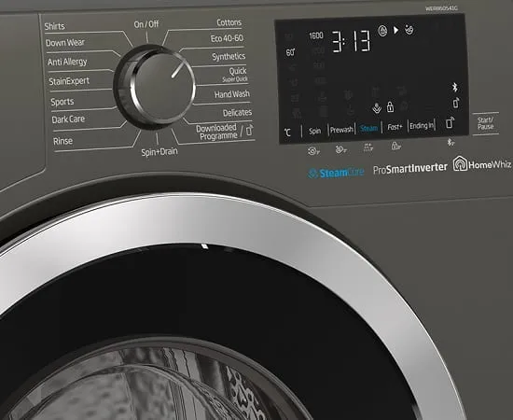Screen dimensions: 513x420
Task: Select the Cottons programme label
Action: coord(229,22)
